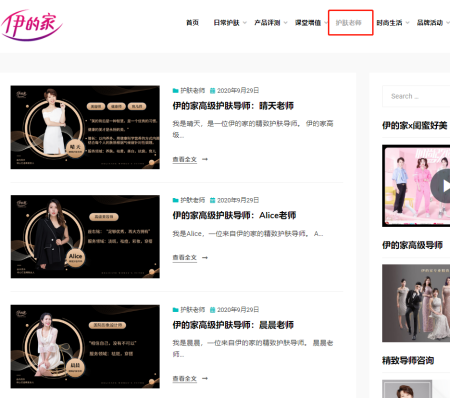
Task: Click 查看全文 under 晴天老师 post
Action: click(184, 159)
